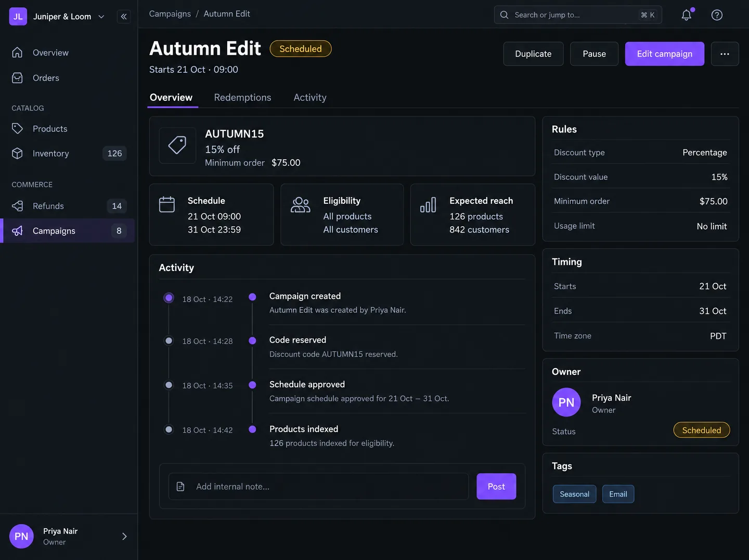The height and width of the screenshot is (560, 749).
Task: Click the Seasonal tag
Action: tap(575, 494)
